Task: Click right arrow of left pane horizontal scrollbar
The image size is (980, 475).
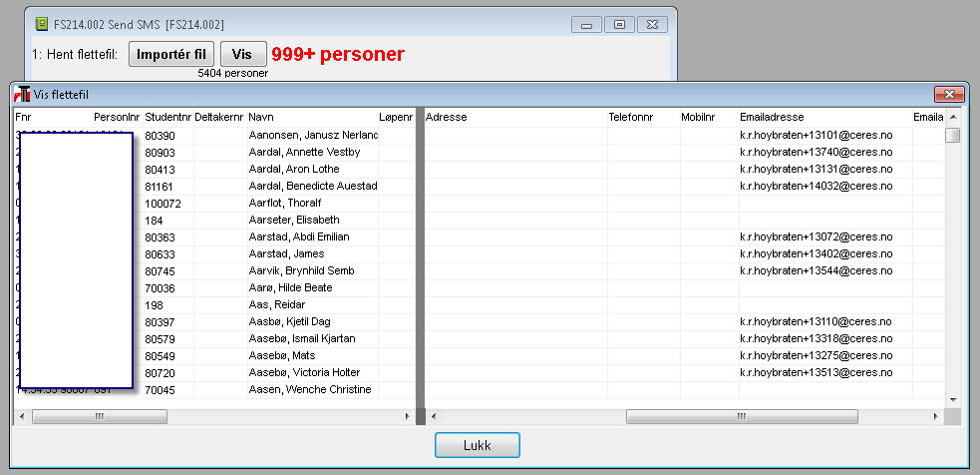Action: [x=408, y=416]
